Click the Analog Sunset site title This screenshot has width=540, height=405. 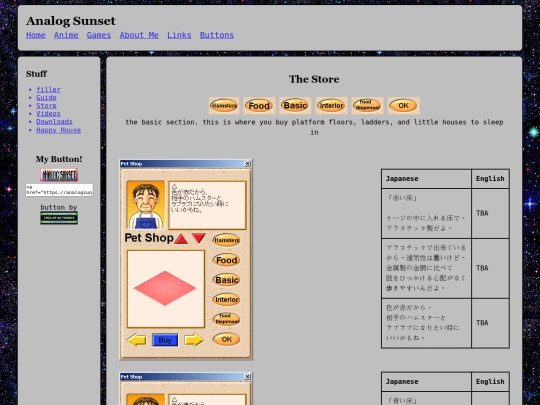click(71, 21)
